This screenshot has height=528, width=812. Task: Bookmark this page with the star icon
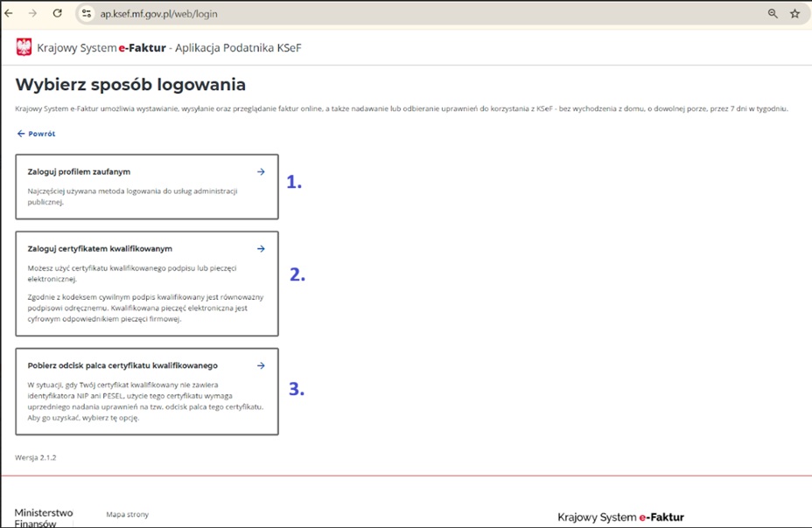[794, 14]
